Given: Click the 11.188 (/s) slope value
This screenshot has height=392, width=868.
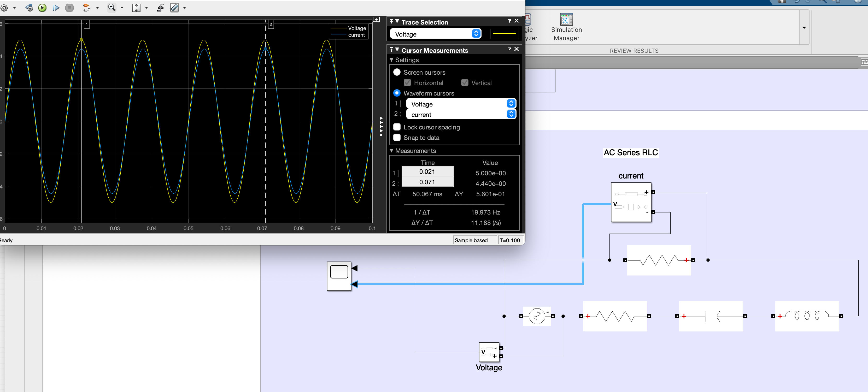Looking at the screenshot, I should coord(486,223).
